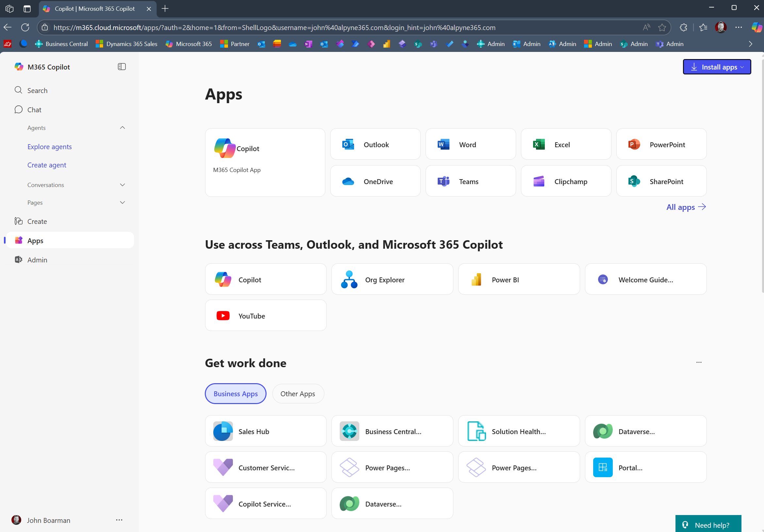
Task: Click the All apps link
Action: [686, 207]
